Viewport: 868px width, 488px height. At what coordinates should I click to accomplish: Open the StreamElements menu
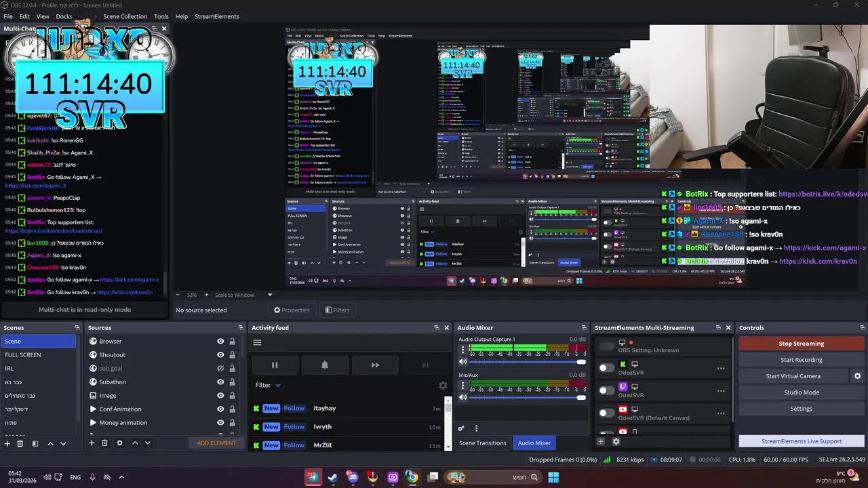[217, 16]
